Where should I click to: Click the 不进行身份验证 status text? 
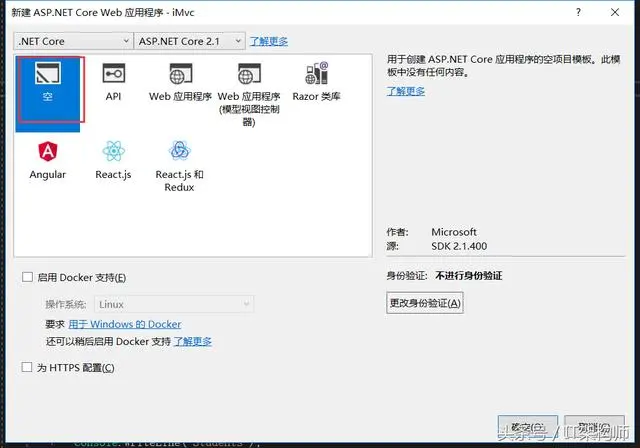tap(469, 276)
